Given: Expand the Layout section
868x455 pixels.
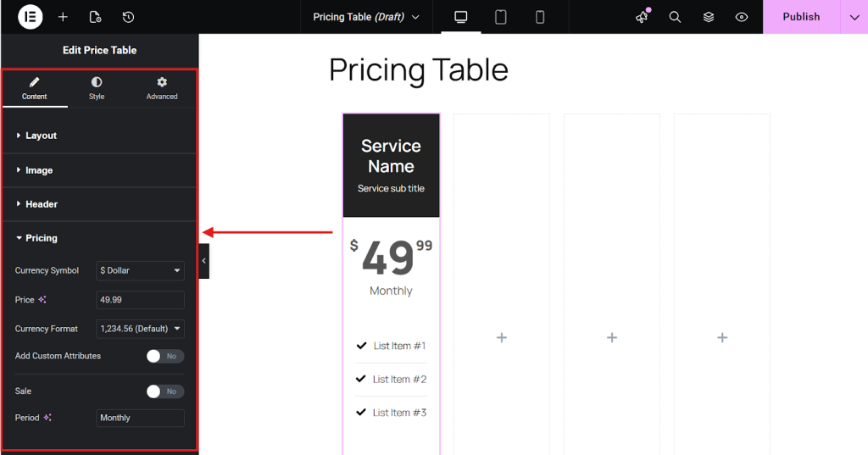Looking at the screenshot, I should [x=41, y=136].
